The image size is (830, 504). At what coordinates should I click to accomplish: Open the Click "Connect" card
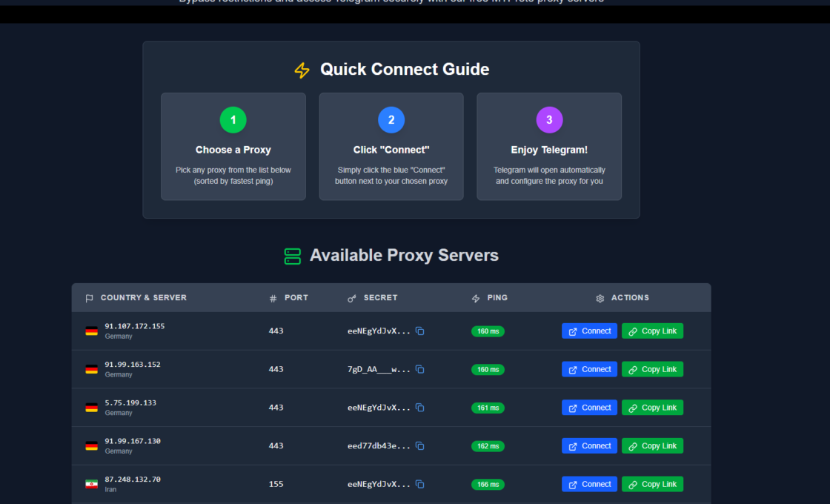coord(391,147)
